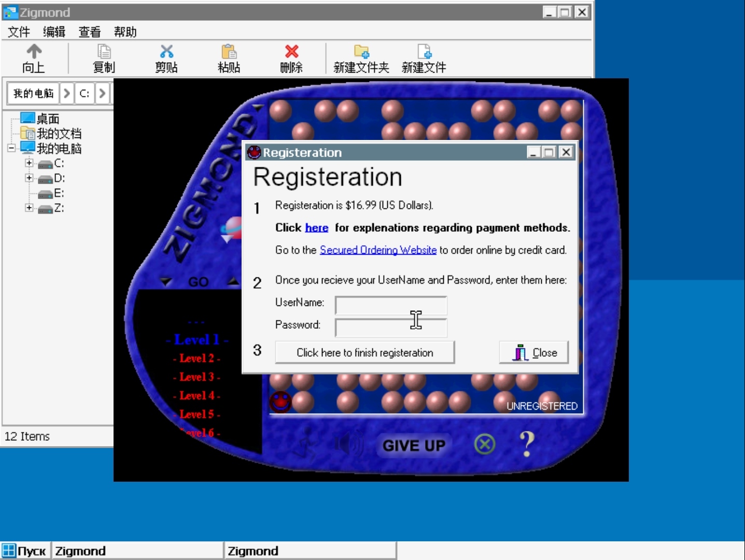Select 我的文档 in the folder tree
745x560 pixels.
(x=59, y=134)
